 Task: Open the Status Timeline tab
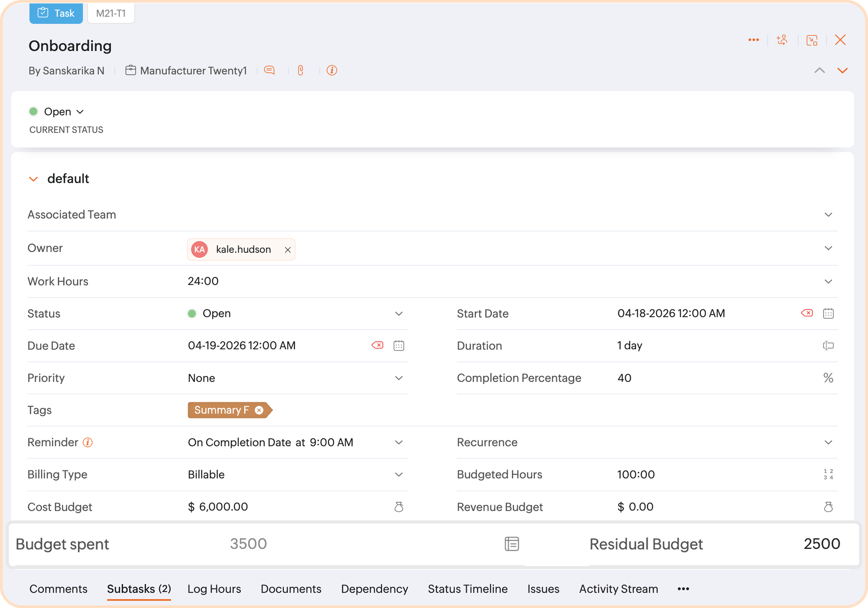click(467, 589)
